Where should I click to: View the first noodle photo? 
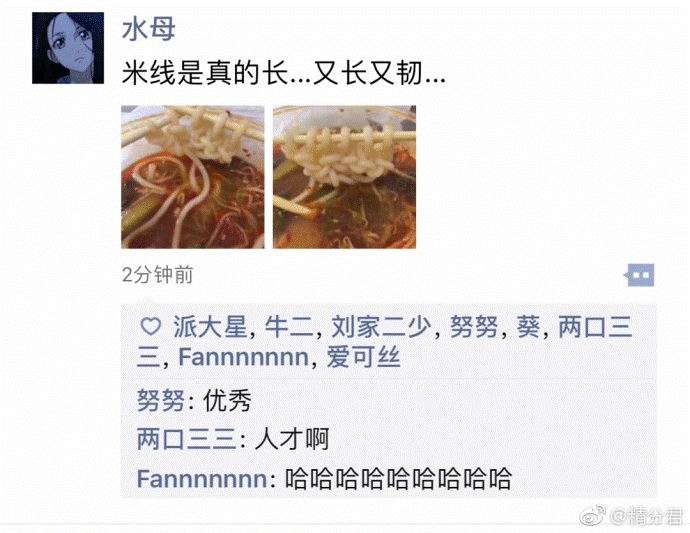coord(193,177)
